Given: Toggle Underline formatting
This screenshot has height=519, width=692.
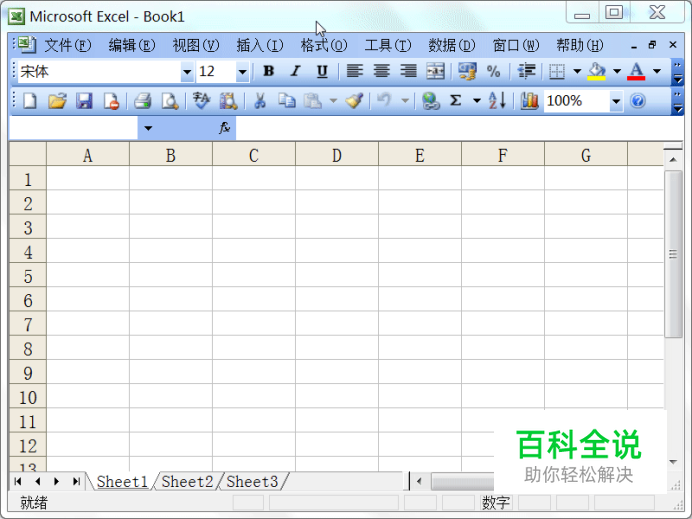Looking at the screenshot, I should [322, 71].
